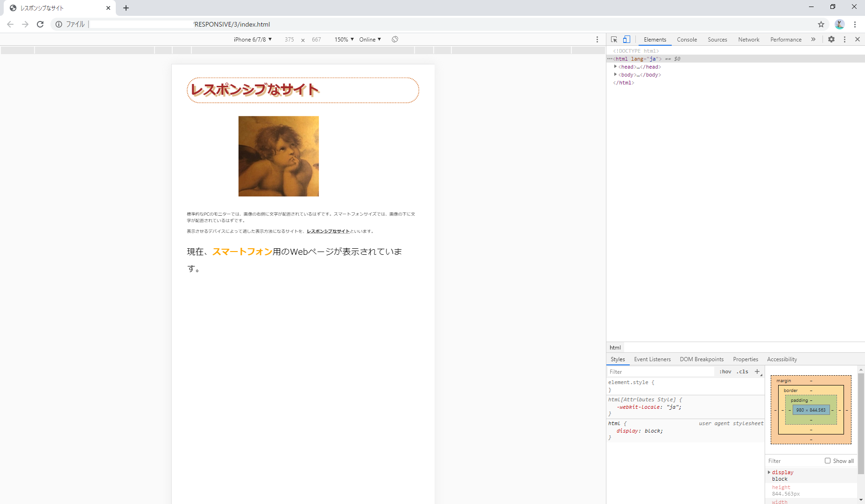The height and width of the screenshot is (504, 865).
Task: Click the bookmark star in the address bar
Action: click(822, 24)
